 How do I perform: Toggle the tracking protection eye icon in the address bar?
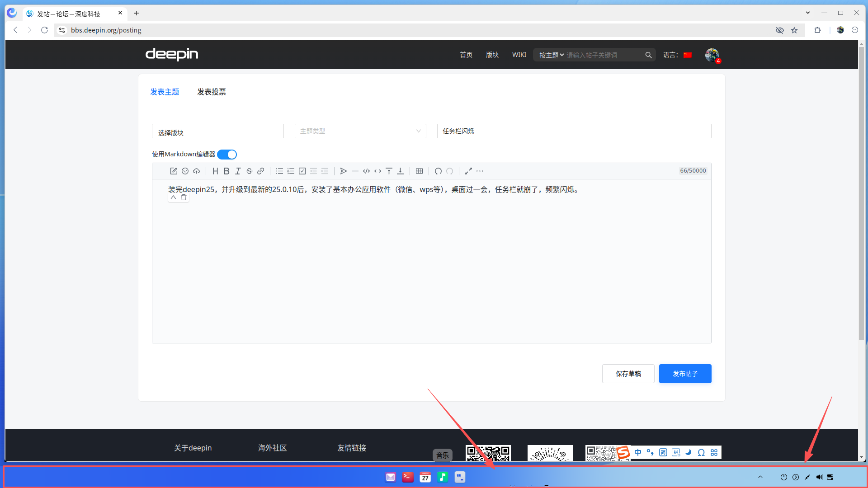coord(779,30)
